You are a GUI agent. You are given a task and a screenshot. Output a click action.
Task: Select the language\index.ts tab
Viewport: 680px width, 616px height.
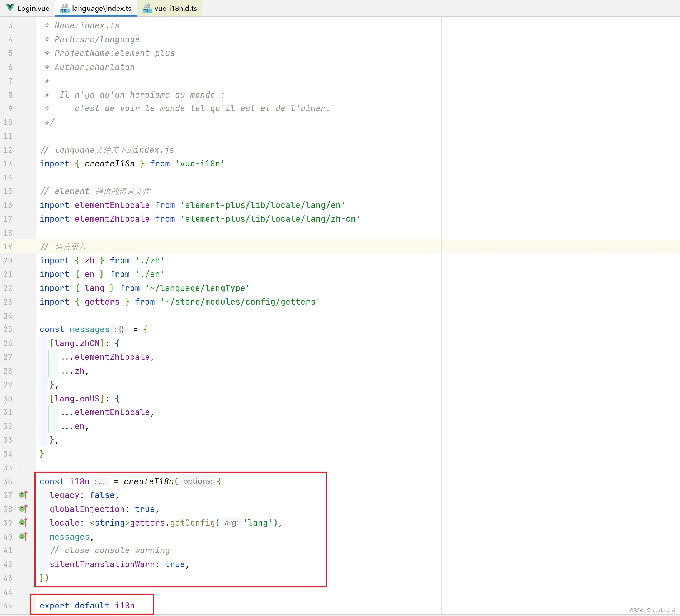pos(101,8)
